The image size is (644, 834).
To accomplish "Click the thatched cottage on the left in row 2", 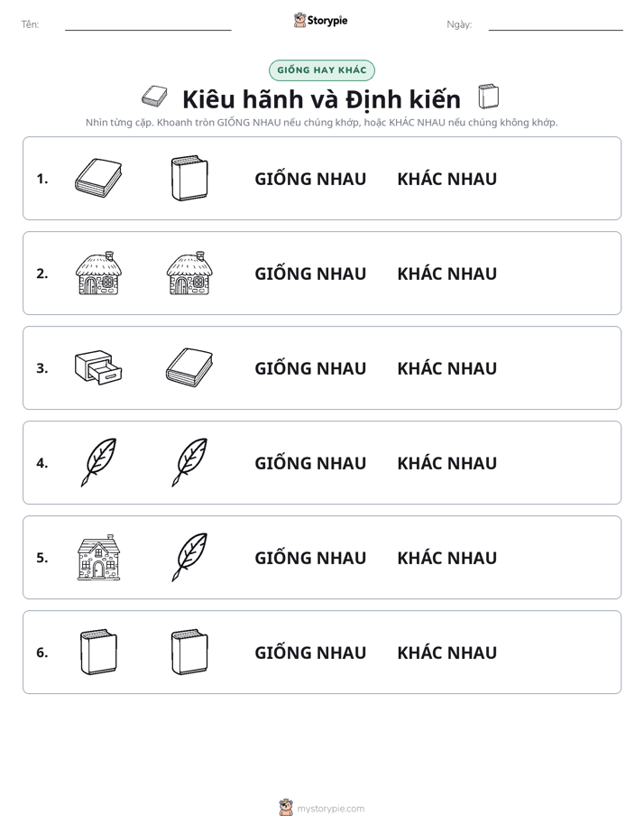I will point(98,273).
